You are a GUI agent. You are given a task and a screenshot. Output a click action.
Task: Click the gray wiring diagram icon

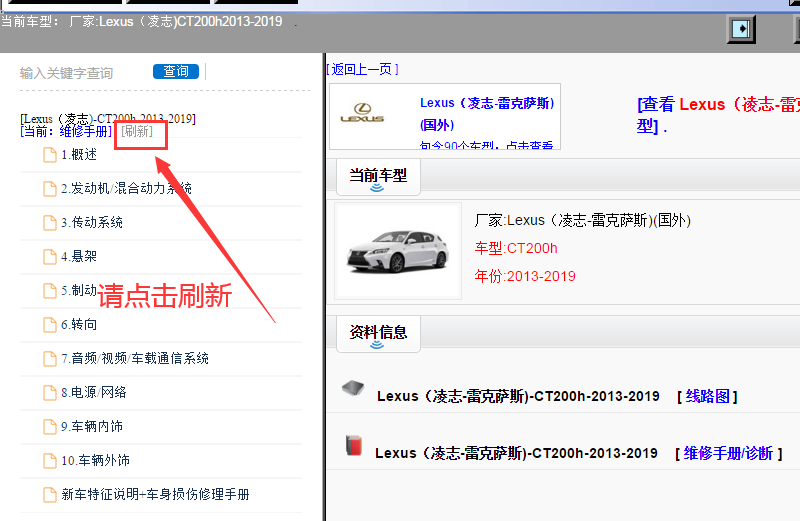click(353, 388)
